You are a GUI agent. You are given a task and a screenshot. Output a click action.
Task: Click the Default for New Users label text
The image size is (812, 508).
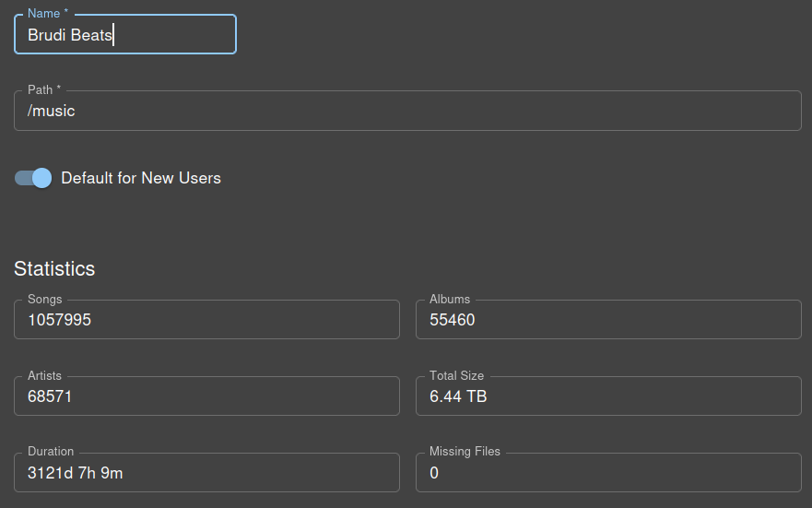point(141,178)
